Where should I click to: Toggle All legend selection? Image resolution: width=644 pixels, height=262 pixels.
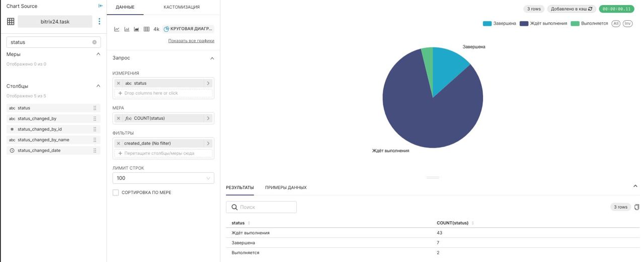(616, 24)
